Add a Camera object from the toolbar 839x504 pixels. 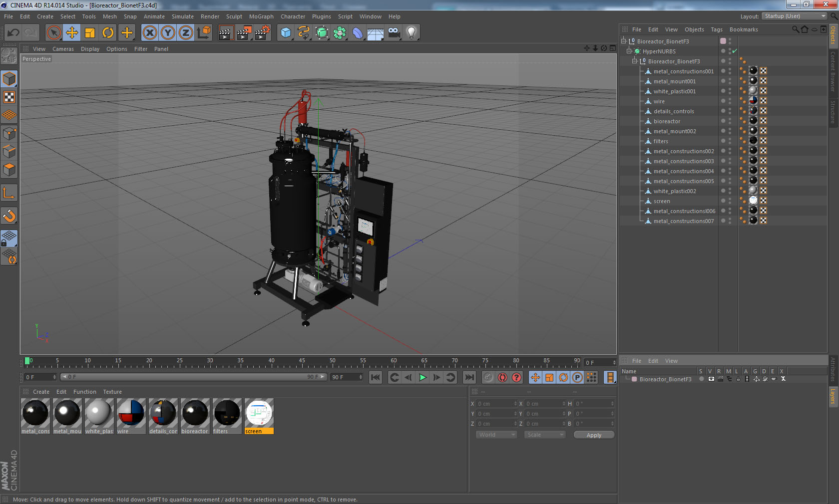tap(394, 33)
